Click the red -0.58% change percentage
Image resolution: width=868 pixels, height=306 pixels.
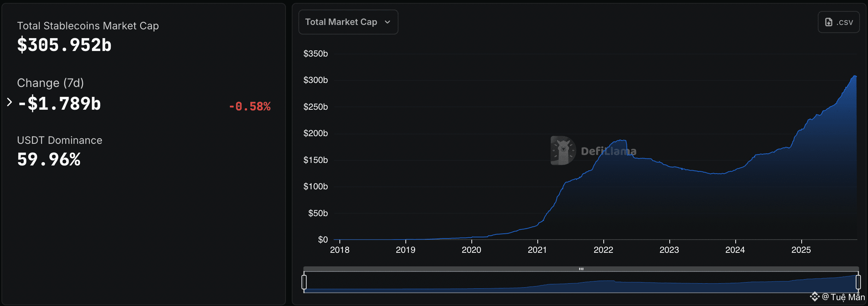(x=250, y=106)
